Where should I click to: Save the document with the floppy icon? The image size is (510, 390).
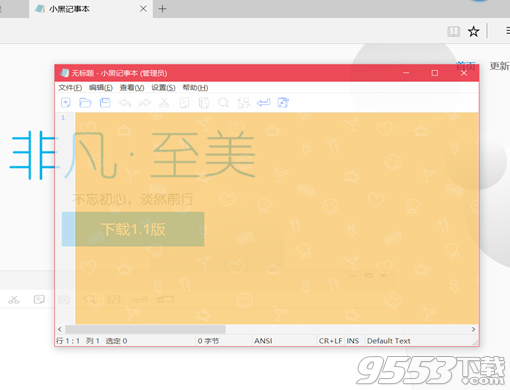[105, 103]
